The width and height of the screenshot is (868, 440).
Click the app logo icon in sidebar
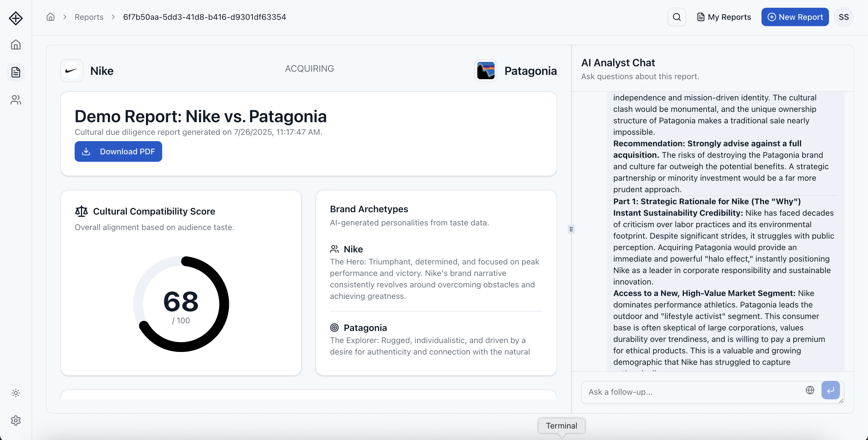tap(16, 18)
